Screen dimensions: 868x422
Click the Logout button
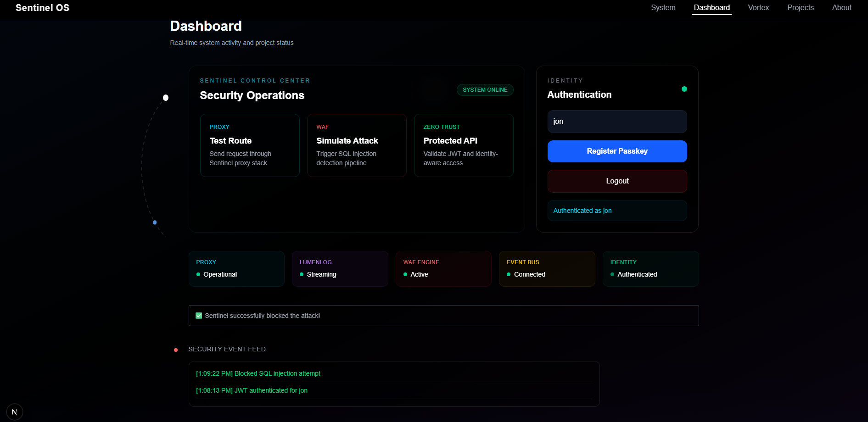(617, 181)
